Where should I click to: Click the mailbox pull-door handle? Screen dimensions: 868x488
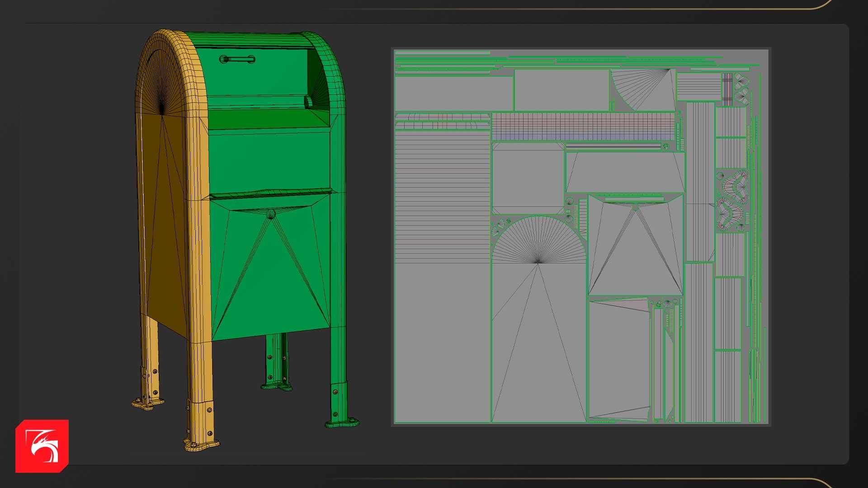237,59
